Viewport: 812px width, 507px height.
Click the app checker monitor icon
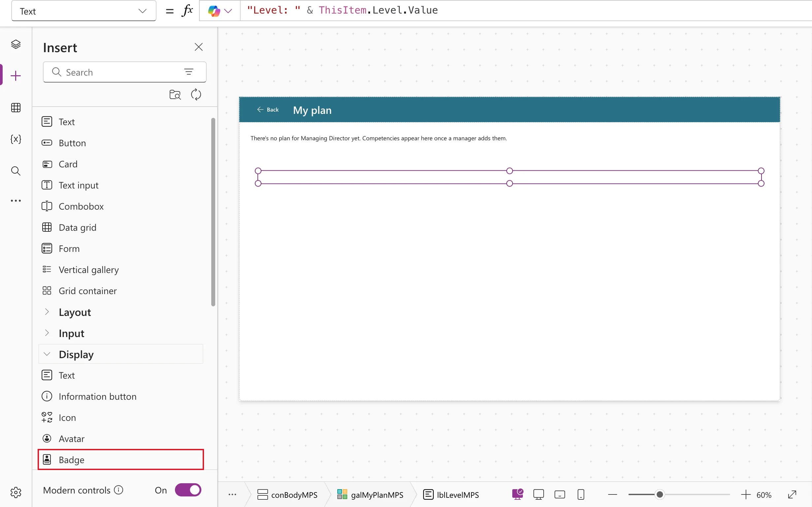[x=517, y=494]
